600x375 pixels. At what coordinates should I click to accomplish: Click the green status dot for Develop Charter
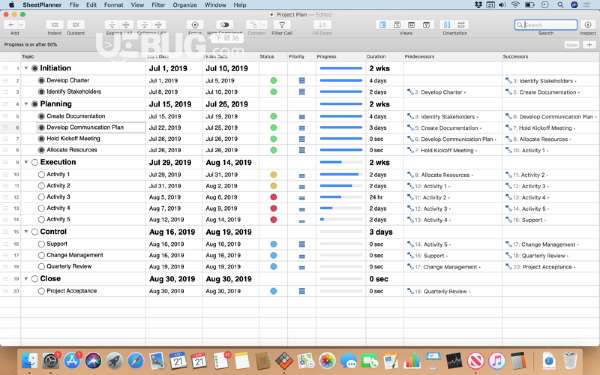273,81
